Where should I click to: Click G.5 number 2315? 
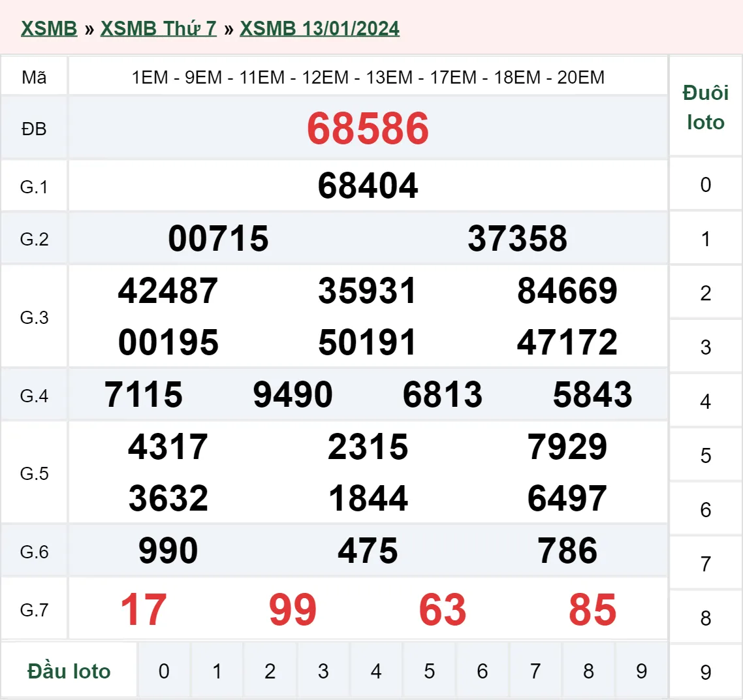coord(368,447)
